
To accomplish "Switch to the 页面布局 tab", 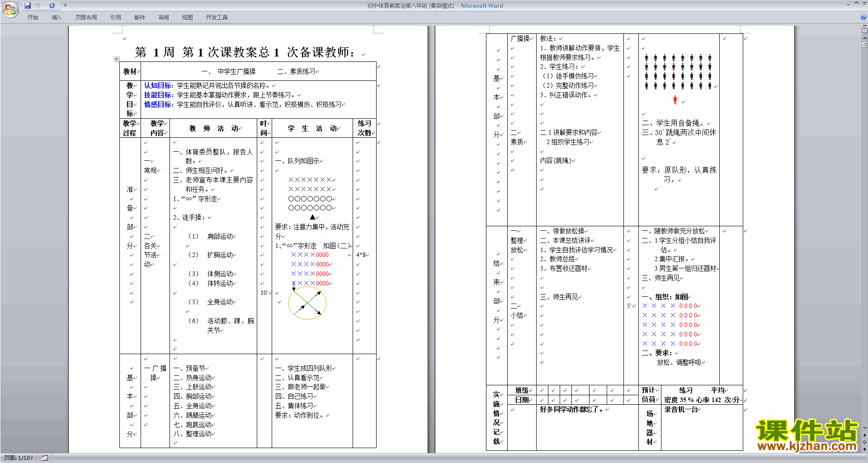I will [86, 17].
